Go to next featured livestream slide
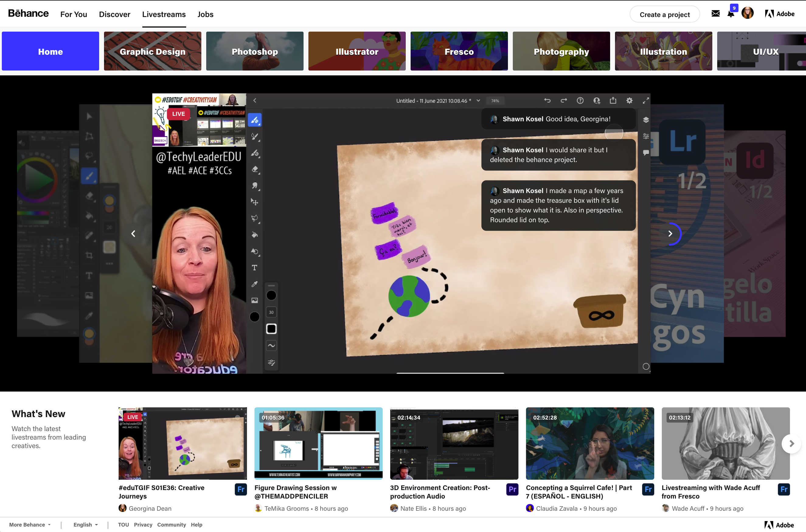 (x=670, y=233)
